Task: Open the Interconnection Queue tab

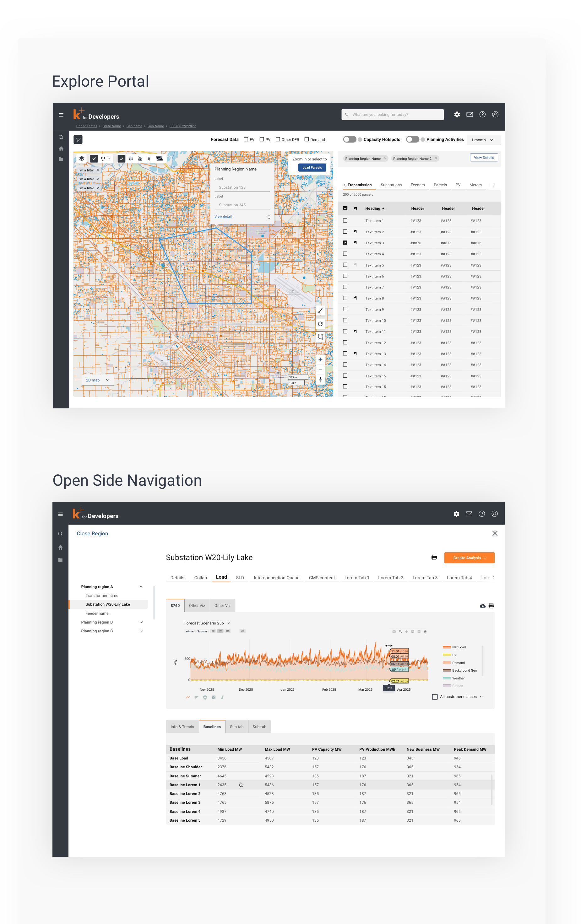Action: (276, 577)
